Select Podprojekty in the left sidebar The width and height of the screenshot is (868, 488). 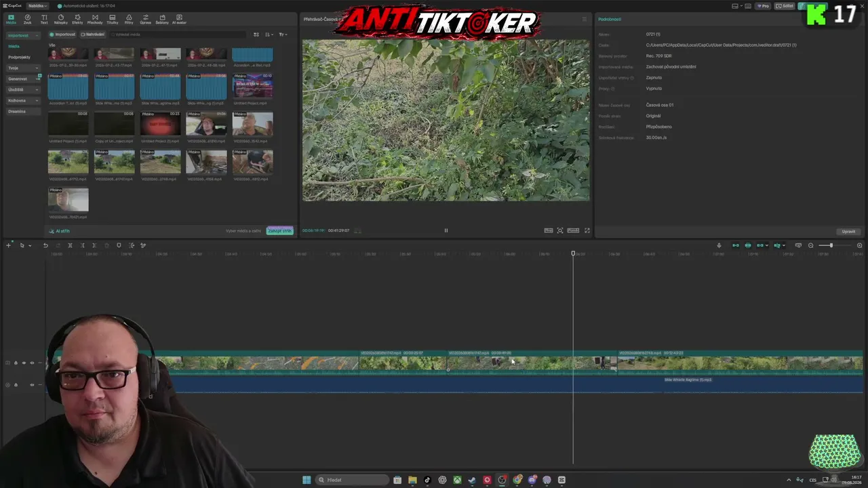(19, 57)
